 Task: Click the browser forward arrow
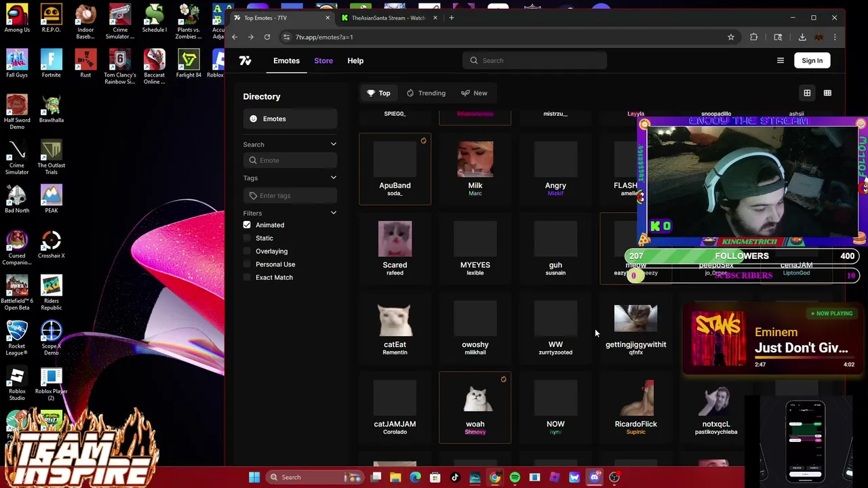point(251,37)
